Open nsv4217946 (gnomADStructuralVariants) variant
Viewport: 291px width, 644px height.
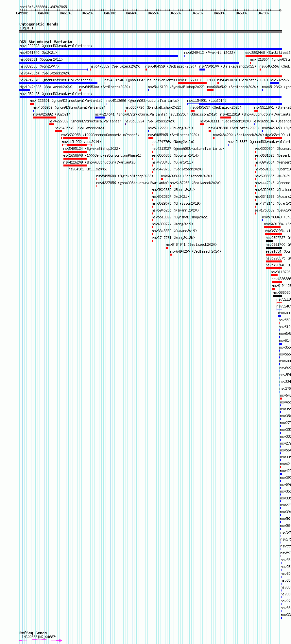coord(56,80)
